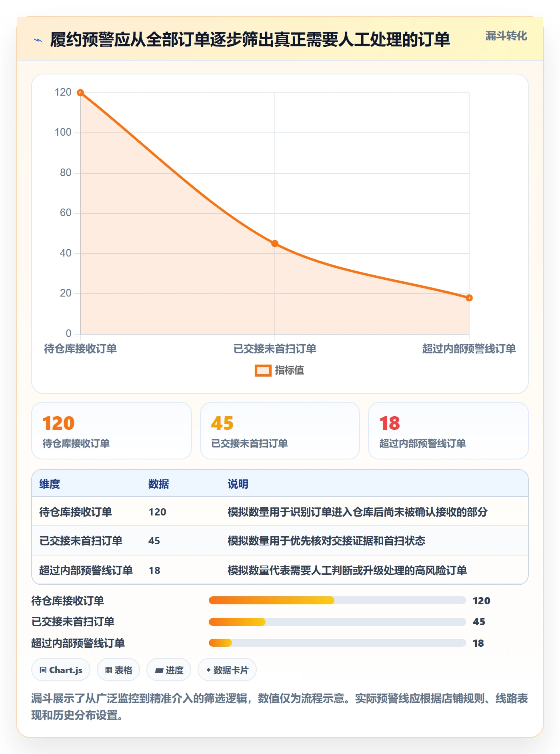Viewport: 560px width, 754px height.
Task: Click the 数据卡片 chip
Action: tap(227, 670)
